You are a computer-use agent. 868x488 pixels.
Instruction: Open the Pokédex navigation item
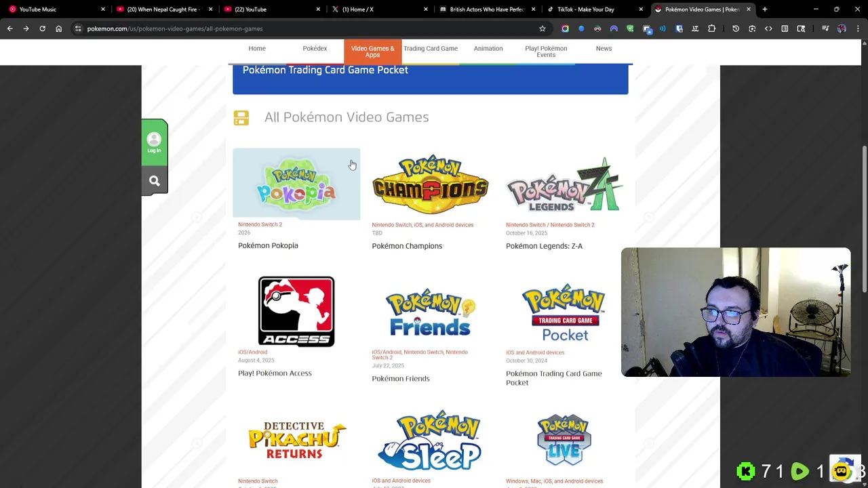(315, 49)
